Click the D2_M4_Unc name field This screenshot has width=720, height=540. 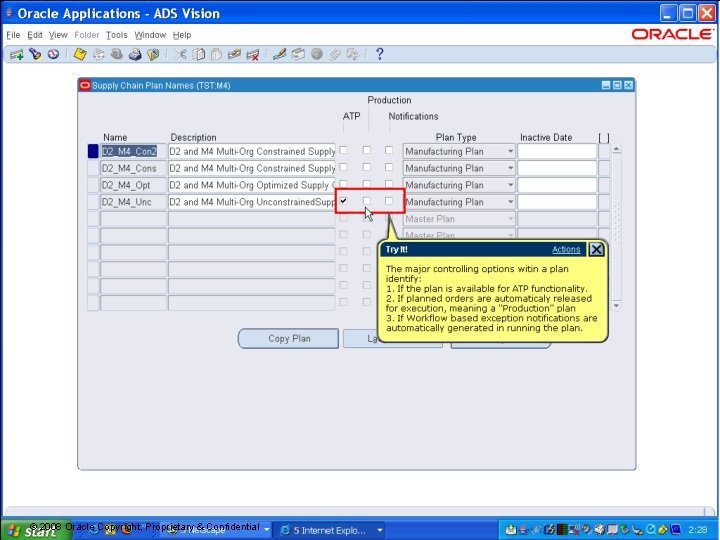click(133, 202)
